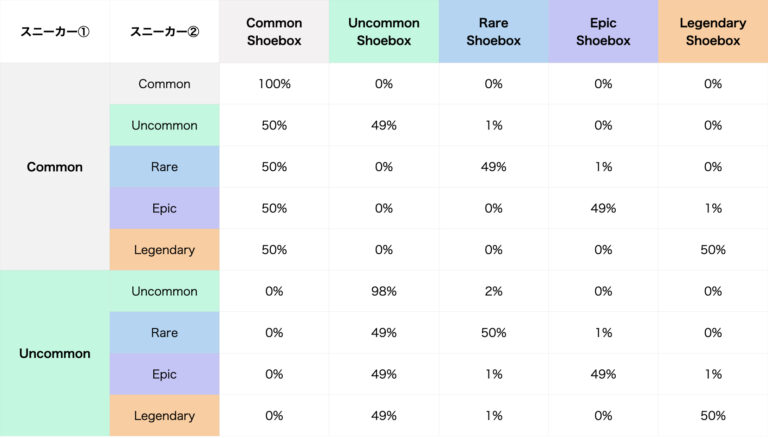Screen dimensions: 768x438
Task: Select the Epic label in the Uncommon group
Action: (x=165, y=374)
